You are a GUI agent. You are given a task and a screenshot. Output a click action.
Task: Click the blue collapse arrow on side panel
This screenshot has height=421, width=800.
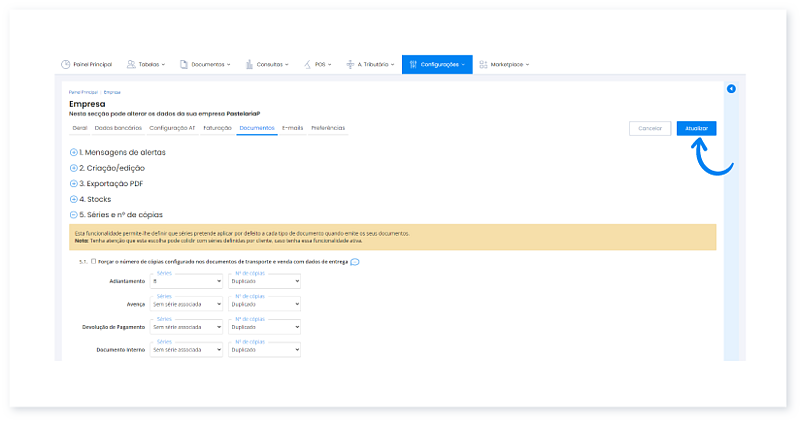[731, 89]
